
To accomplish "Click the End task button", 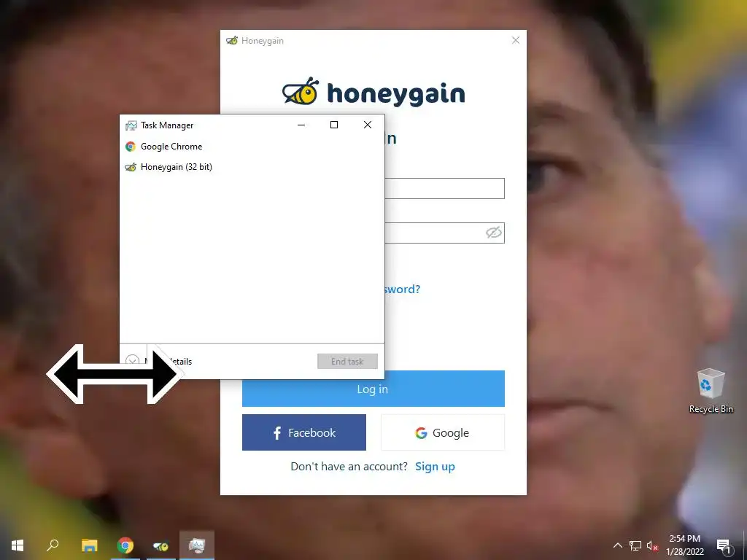I will (347, 362).
